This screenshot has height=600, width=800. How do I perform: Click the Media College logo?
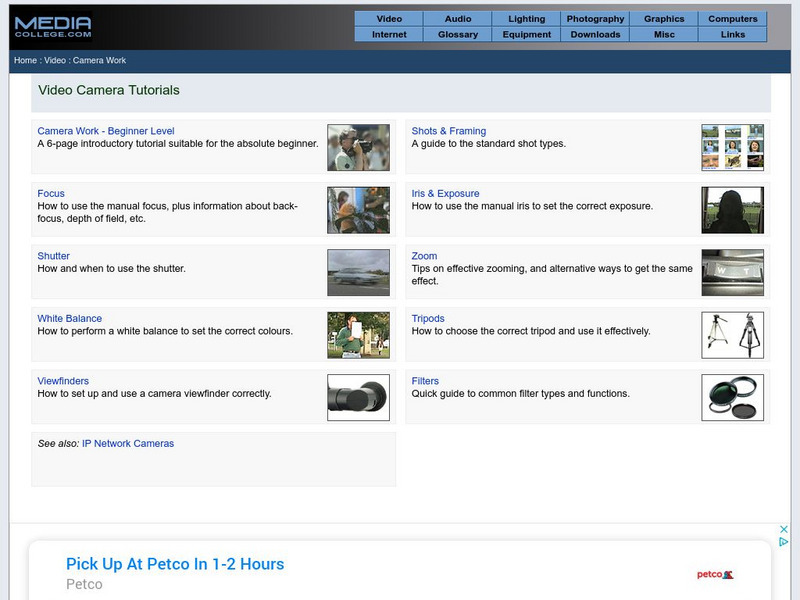click(x=53, y=26)
